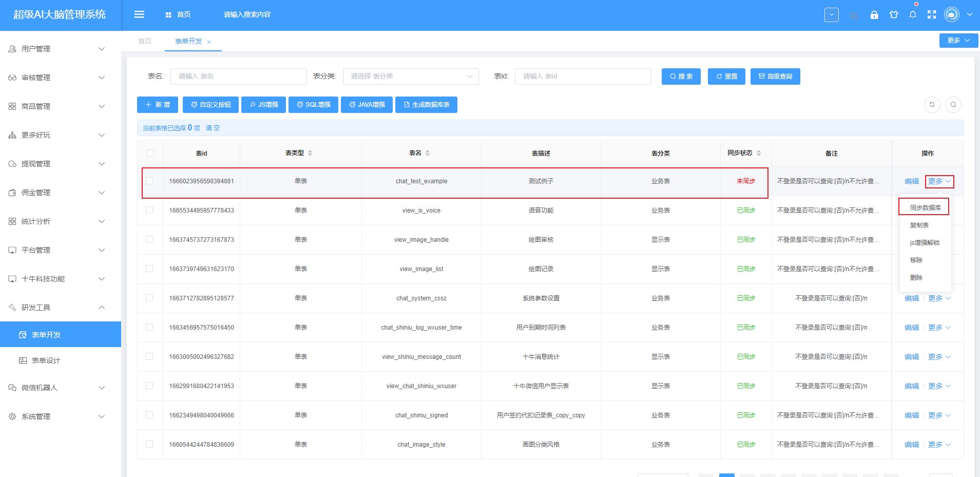The height and width of the screenshot is (477, 980).
Task: Click the 新增 button
Action: pos(158,105)
